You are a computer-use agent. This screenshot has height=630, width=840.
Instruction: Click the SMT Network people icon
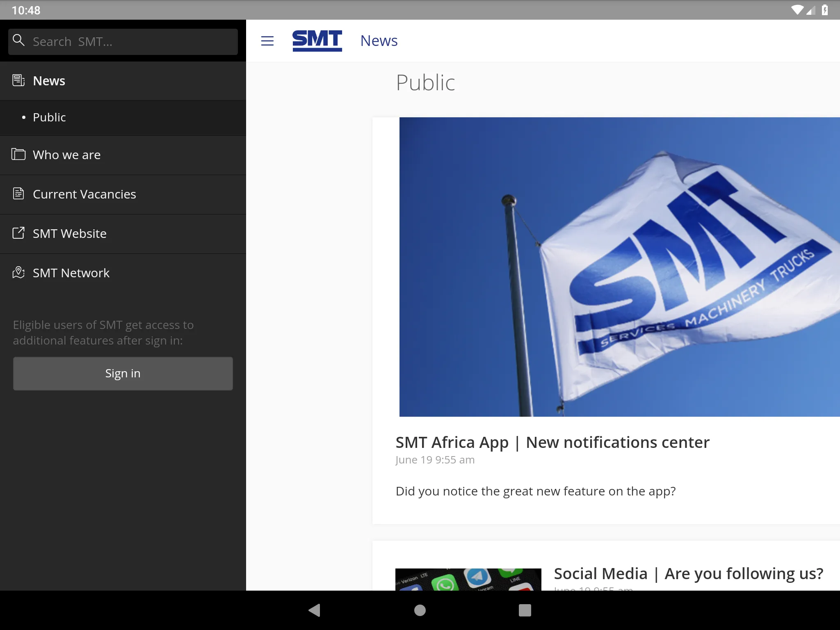[18, 273]
